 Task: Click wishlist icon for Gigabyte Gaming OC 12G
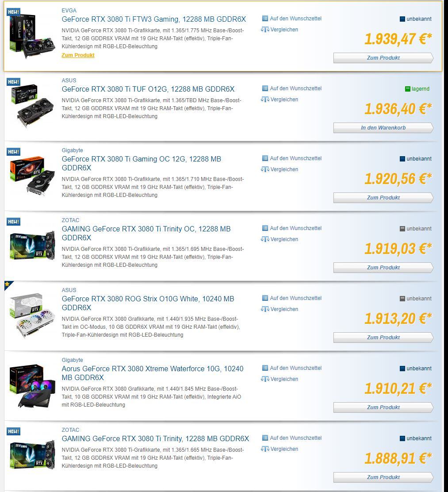[265, 158]
